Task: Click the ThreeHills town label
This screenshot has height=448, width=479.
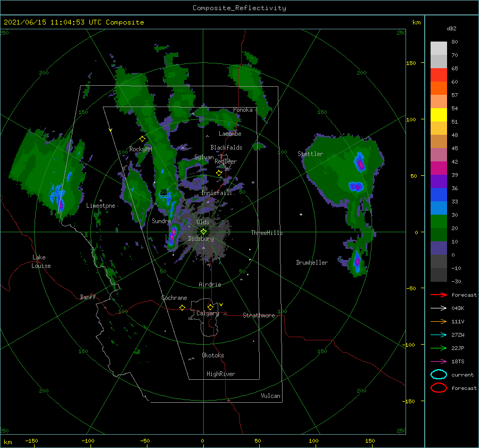Action: click(267, 233)
